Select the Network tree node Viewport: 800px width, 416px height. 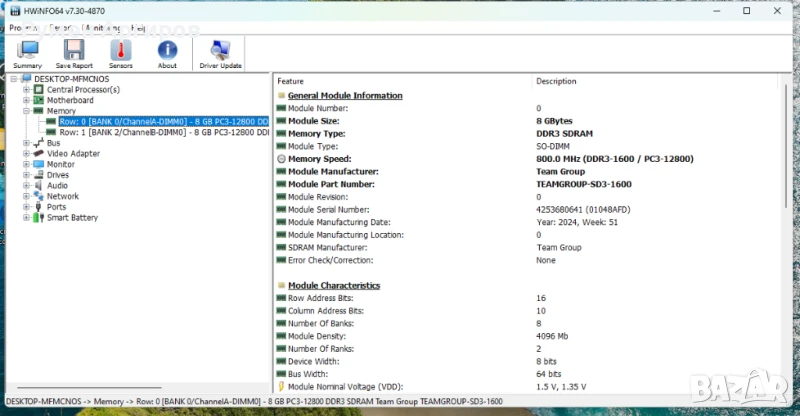click(x=62, y=196)
